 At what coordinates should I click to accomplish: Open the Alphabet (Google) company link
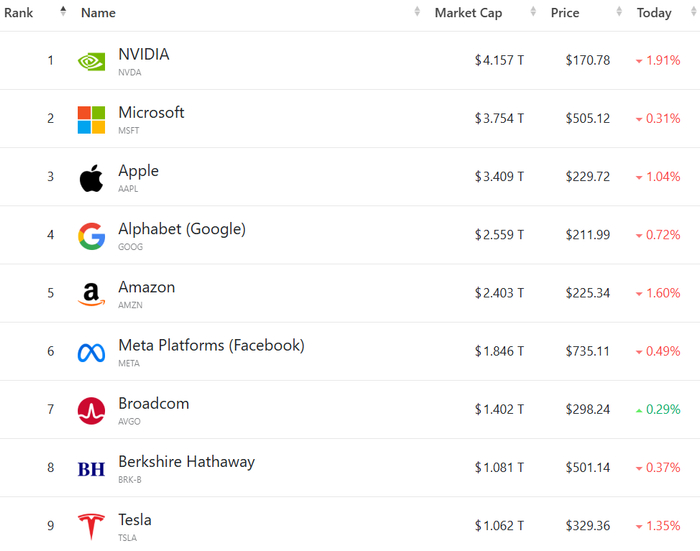[181, 229]
